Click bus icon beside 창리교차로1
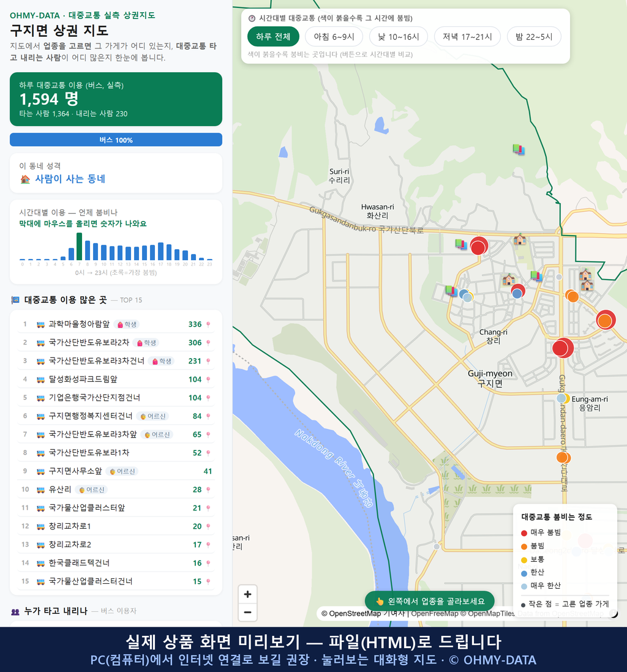 pyautogui.click(x=41, y=527)
